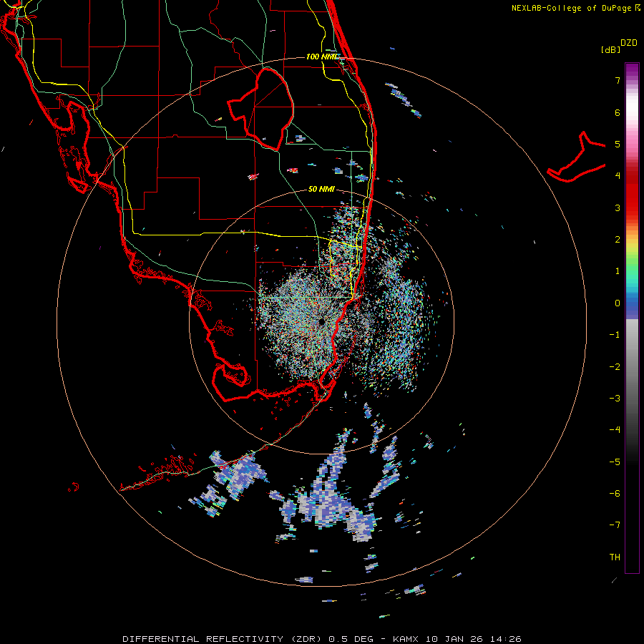Click the -1 value on color scale
This screenshot has width=644, height=644.
point(615,335)
